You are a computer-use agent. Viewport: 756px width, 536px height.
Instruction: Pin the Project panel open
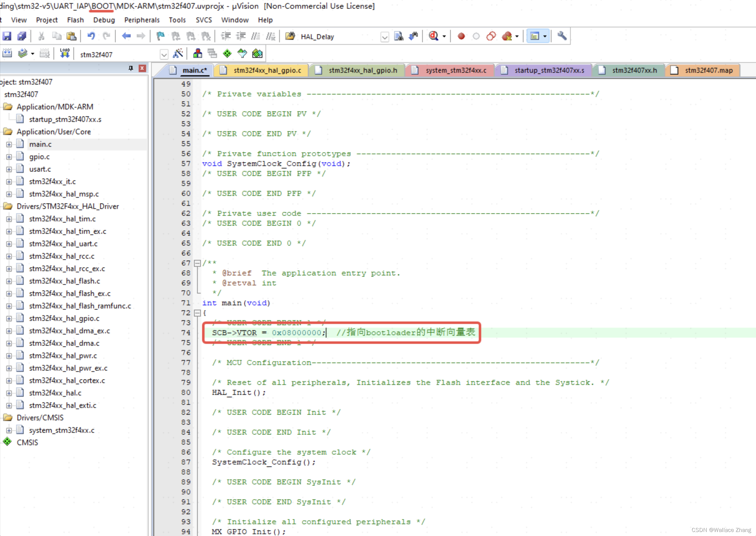(131, 68)
